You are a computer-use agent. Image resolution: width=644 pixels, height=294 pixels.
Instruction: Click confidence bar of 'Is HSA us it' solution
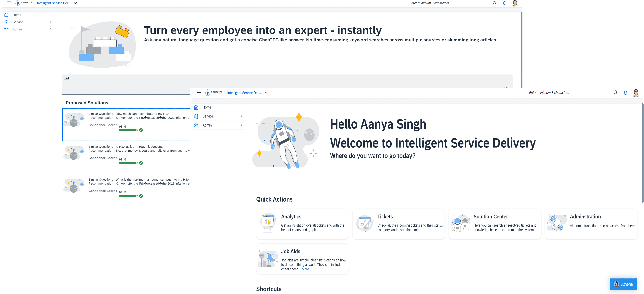tap(128, 163)
